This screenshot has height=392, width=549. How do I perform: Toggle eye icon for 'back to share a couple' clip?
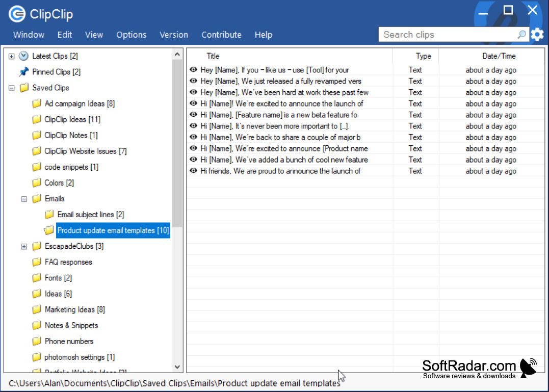click(193, 137)
